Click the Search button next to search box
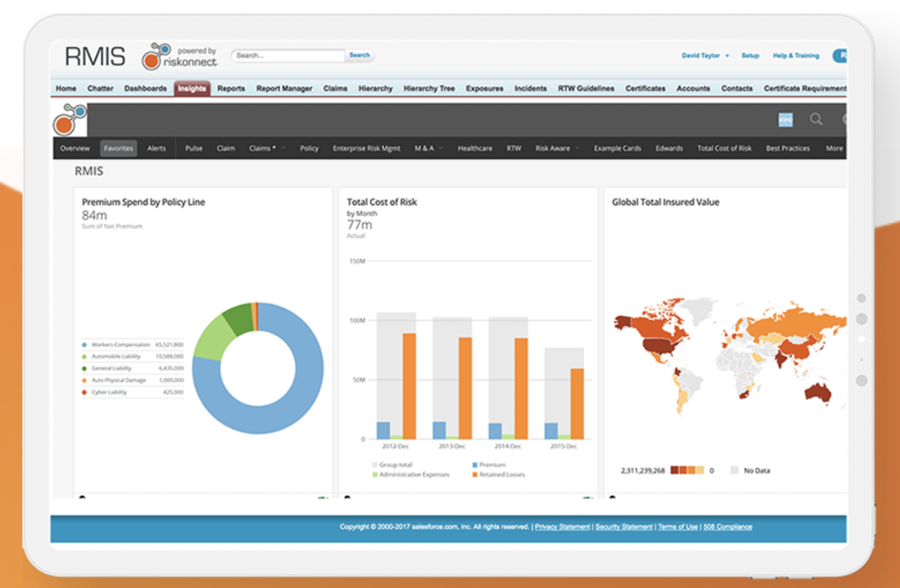 (x=359, y=55)
